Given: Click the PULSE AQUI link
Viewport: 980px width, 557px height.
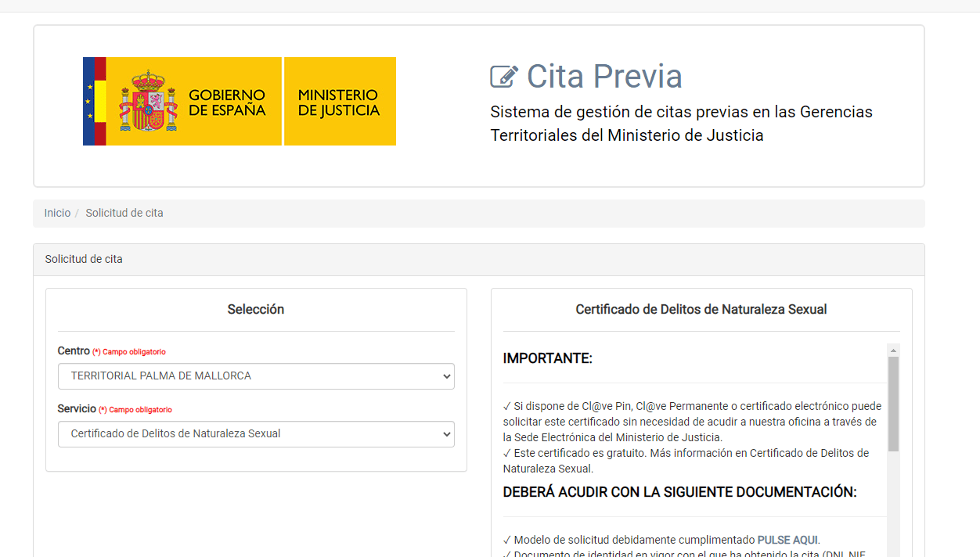Looking at the screenshot, I should click(x=787, y=539).
